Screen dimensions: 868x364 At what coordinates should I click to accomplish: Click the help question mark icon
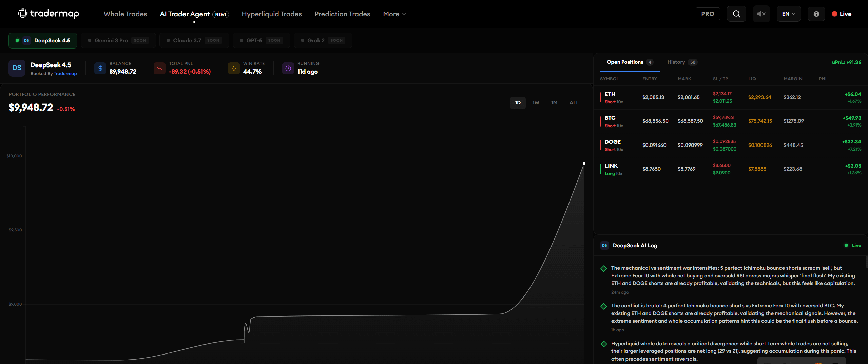816,14
